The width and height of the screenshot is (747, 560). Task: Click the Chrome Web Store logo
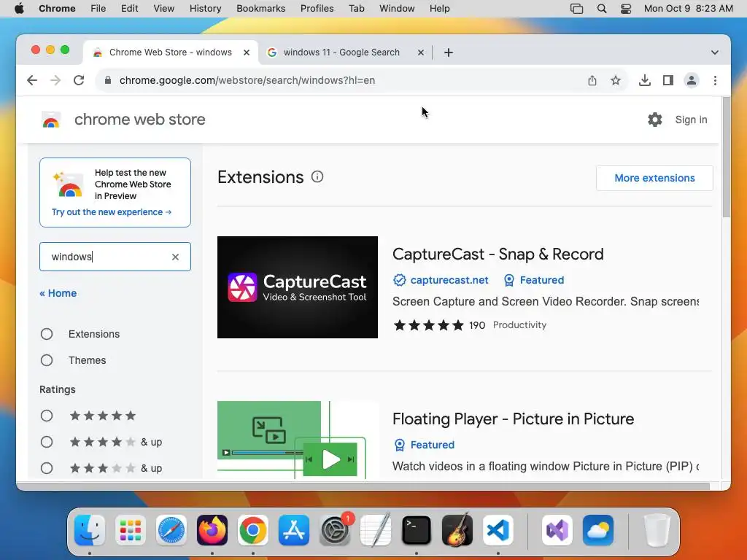pyautogui.click(x=51, y=120)
